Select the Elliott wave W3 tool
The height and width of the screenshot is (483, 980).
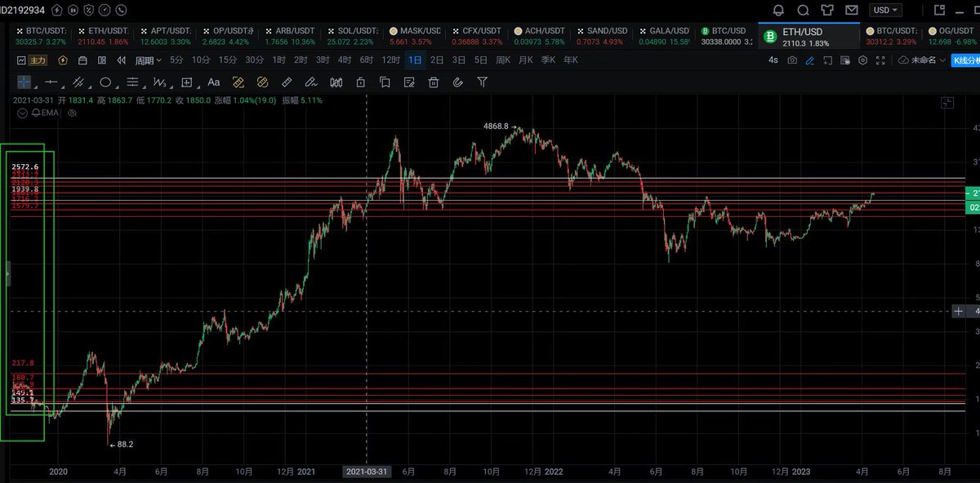click(x=159, y=82)
